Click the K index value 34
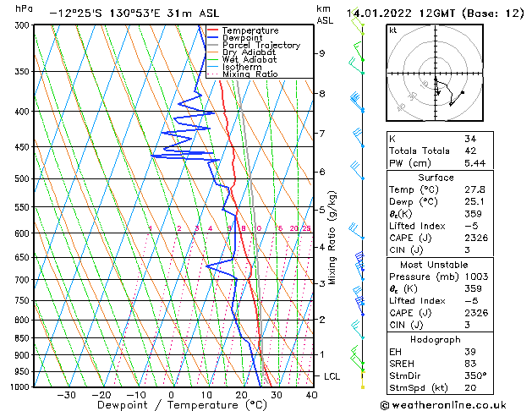532x411 pixels. [470, 139]
